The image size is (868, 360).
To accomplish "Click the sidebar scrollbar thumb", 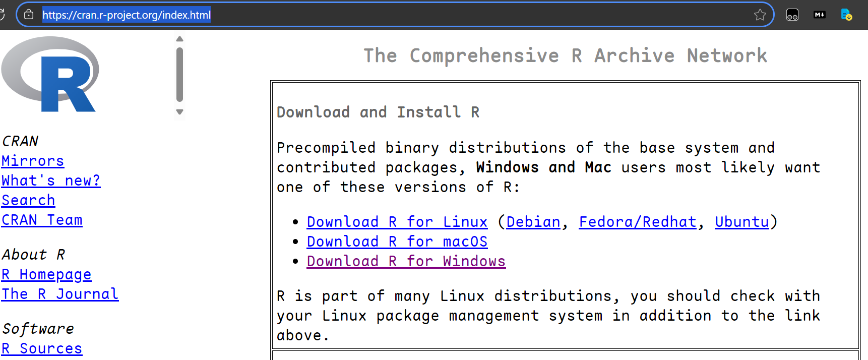I will coord(179,75).
